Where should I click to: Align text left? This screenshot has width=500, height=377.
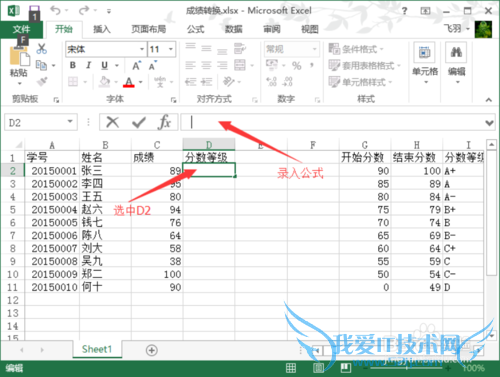pos(191,65)
